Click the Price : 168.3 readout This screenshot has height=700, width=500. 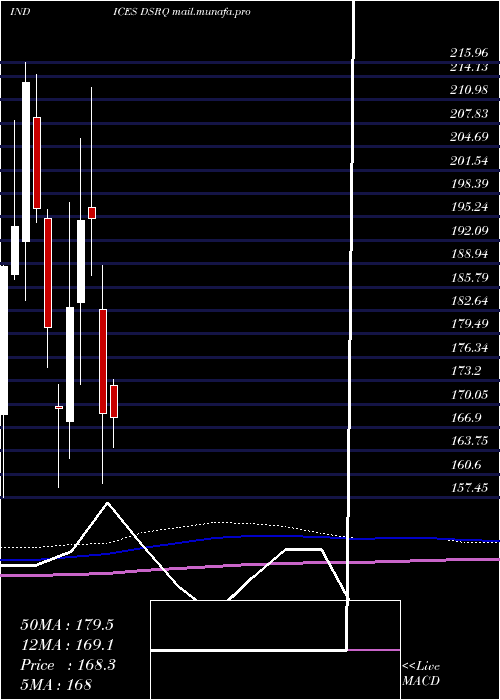click(x=68, y=665)
